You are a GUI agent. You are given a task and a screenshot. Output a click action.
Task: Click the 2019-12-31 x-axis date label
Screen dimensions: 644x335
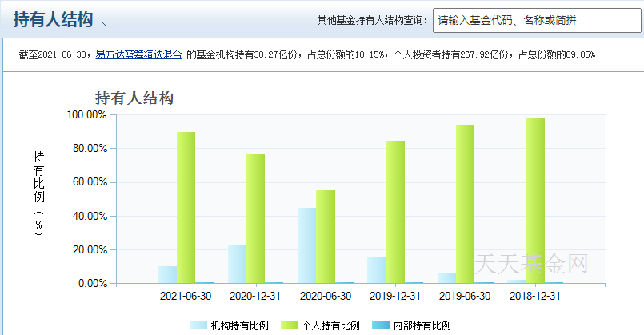(395, 296)
